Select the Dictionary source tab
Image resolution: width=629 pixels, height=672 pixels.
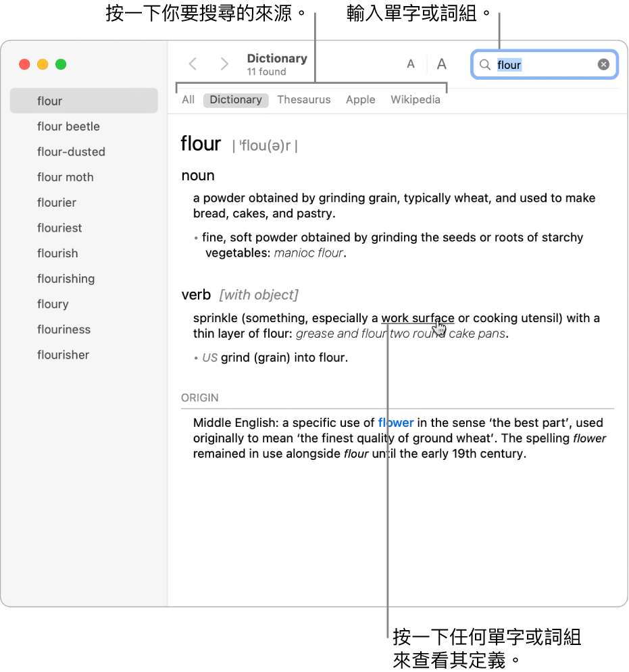(236, 100)
